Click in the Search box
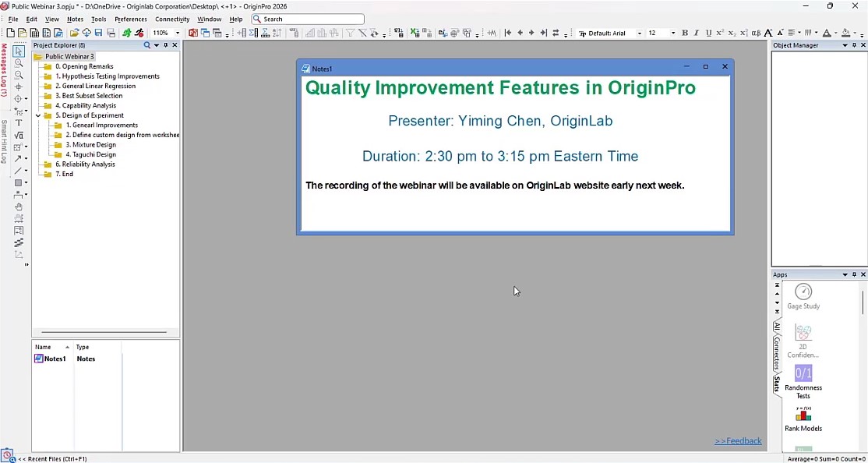 click(308, 19)
